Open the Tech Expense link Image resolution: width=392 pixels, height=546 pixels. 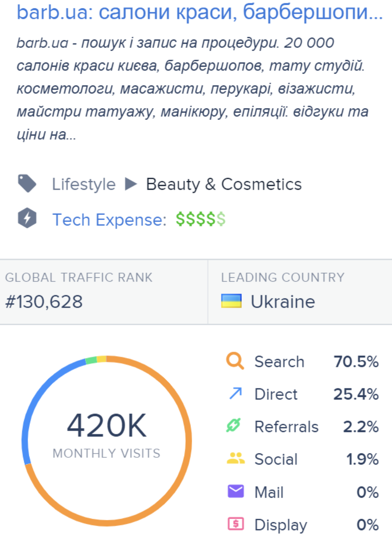(x=109, y=220)
